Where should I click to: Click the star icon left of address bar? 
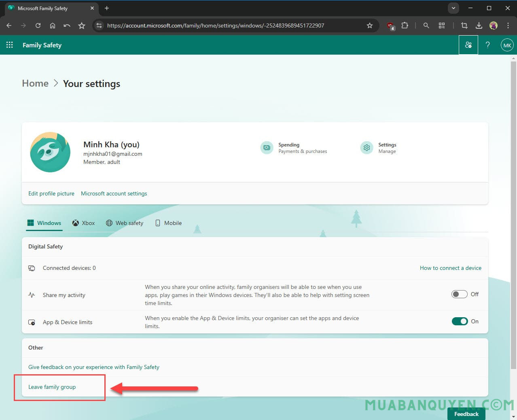tap(82, 25)
